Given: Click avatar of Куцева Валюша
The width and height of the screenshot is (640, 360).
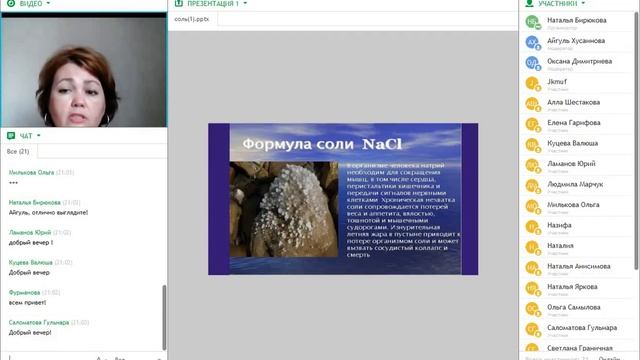Looking at the screenshot, I should (x=532, y=144).
